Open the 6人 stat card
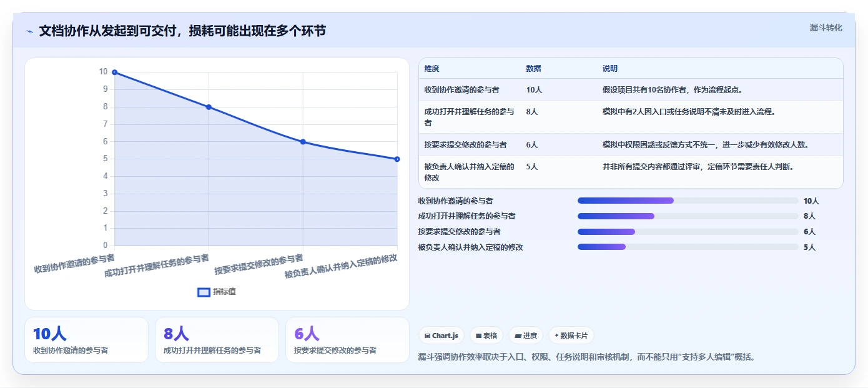868x388 pixels. pos(347,340)
